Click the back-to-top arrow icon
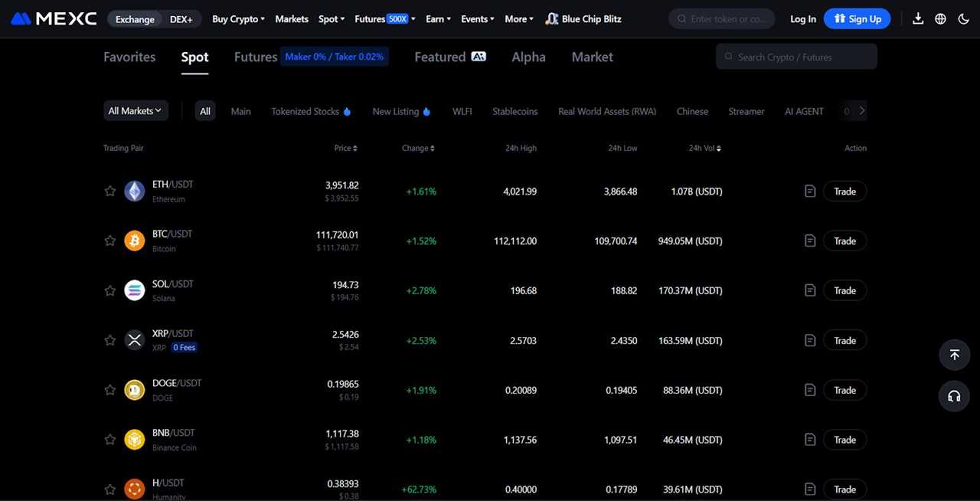This screenshot has height=501, width=980. click(x=953, y=355)
